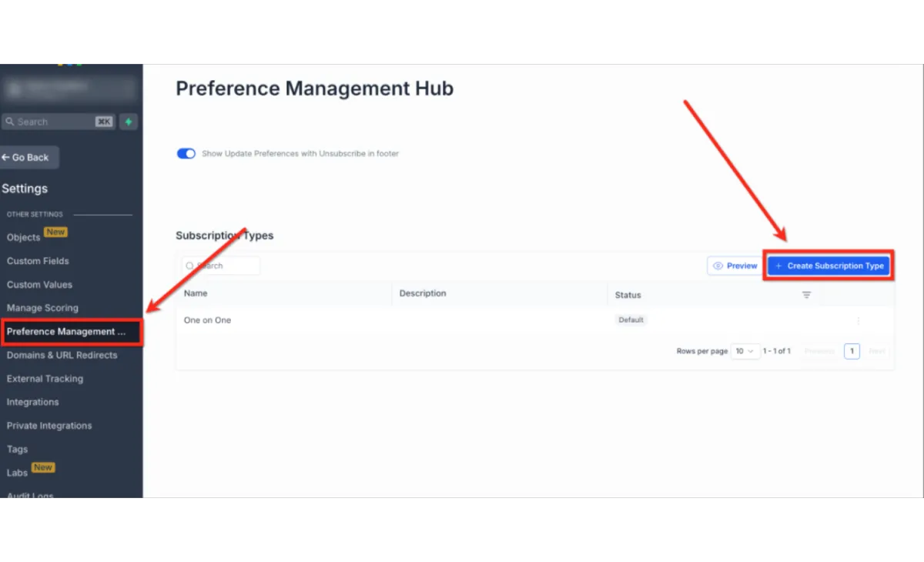Click the magnifier icon in sidebar search
The height and width of the screenshot is (562, 924).
coord(10,122)
